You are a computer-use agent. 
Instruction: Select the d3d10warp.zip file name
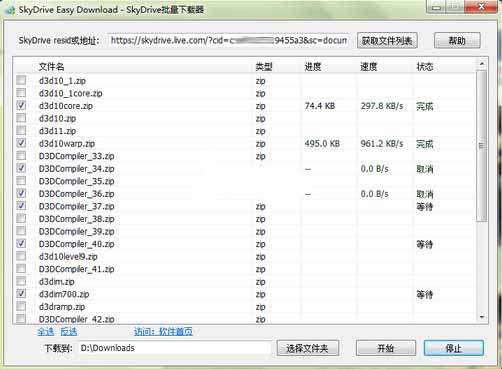click(x=67, y=144)
